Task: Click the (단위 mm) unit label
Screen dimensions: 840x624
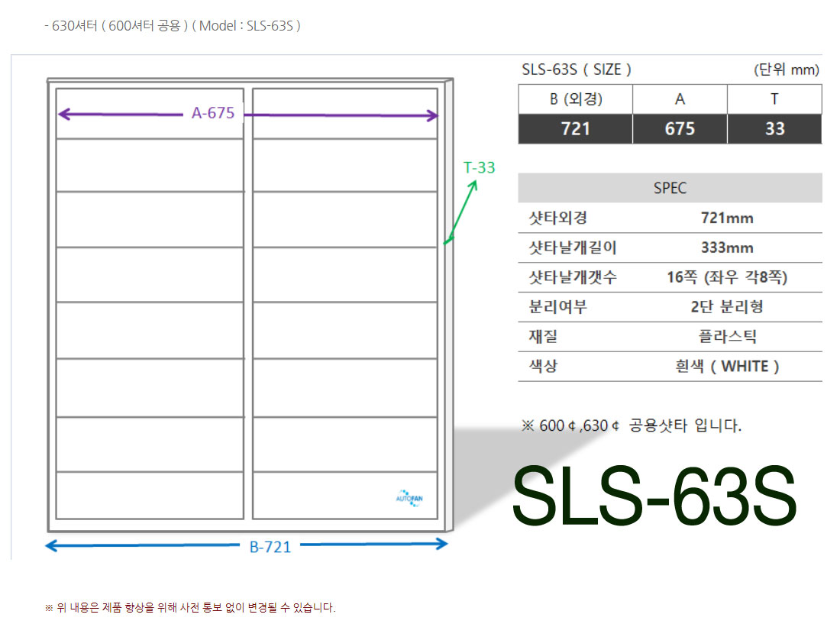Action: [786, 70]
